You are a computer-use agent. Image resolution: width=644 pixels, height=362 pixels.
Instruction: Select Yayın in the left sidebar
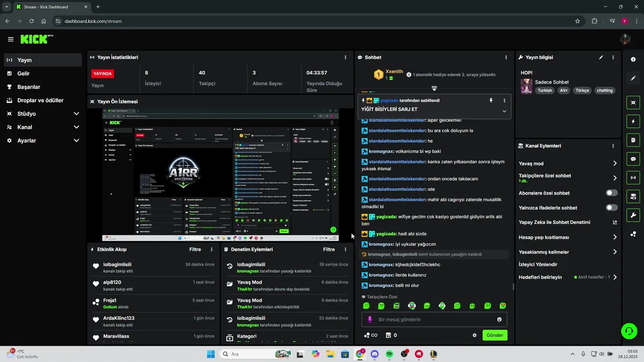coord(43,60)
